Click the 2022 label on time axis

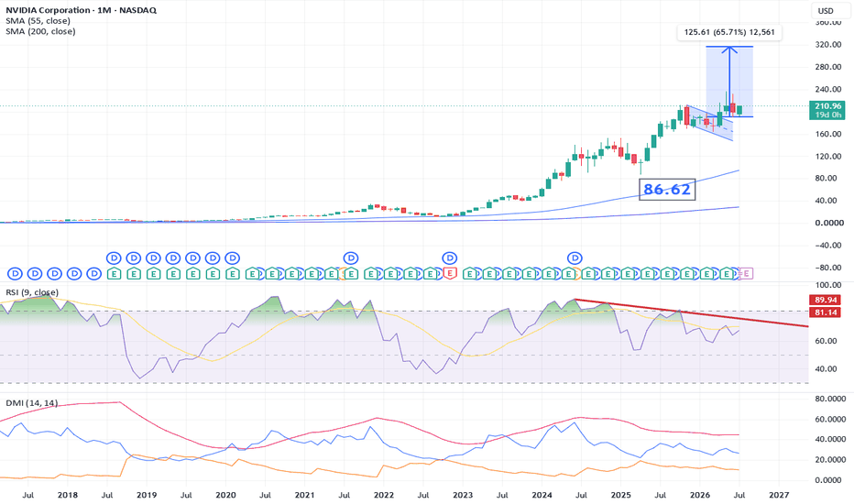383,495
